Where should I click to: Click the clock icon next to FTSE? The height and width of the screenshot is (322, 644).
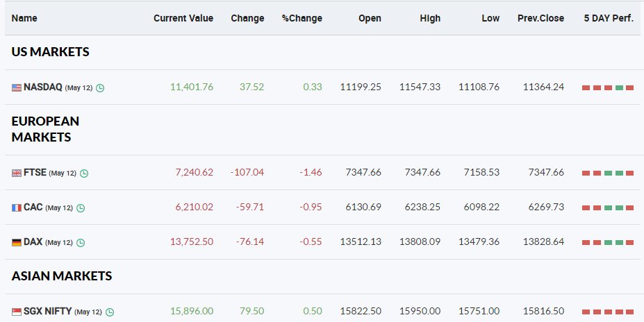[84, 173]
